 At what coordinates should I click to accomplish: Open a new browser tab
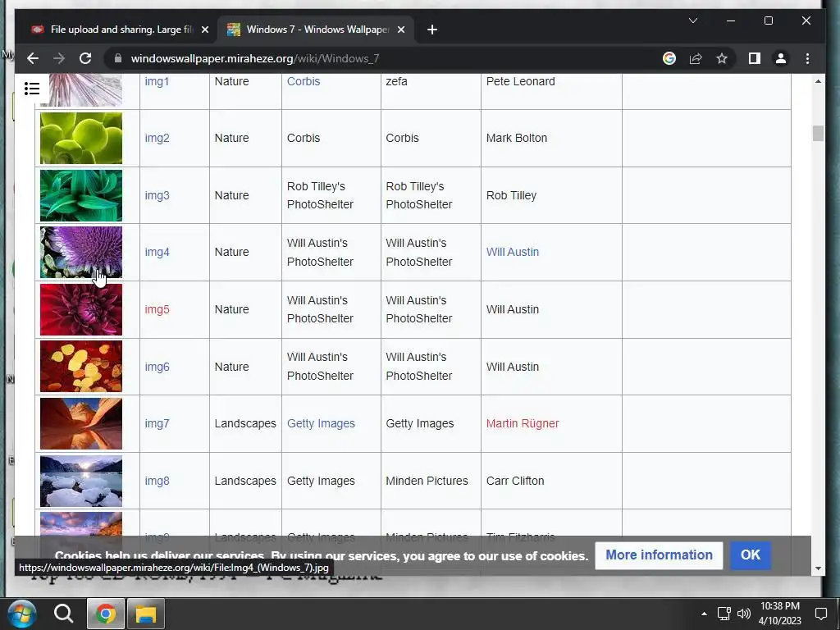coord(432,30)
